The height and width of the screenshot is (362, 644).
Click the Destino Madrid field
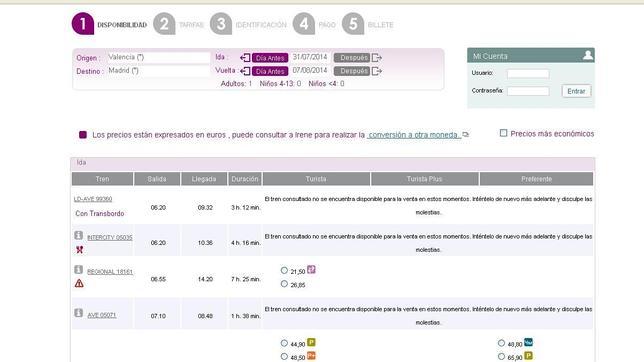(158, 71)
